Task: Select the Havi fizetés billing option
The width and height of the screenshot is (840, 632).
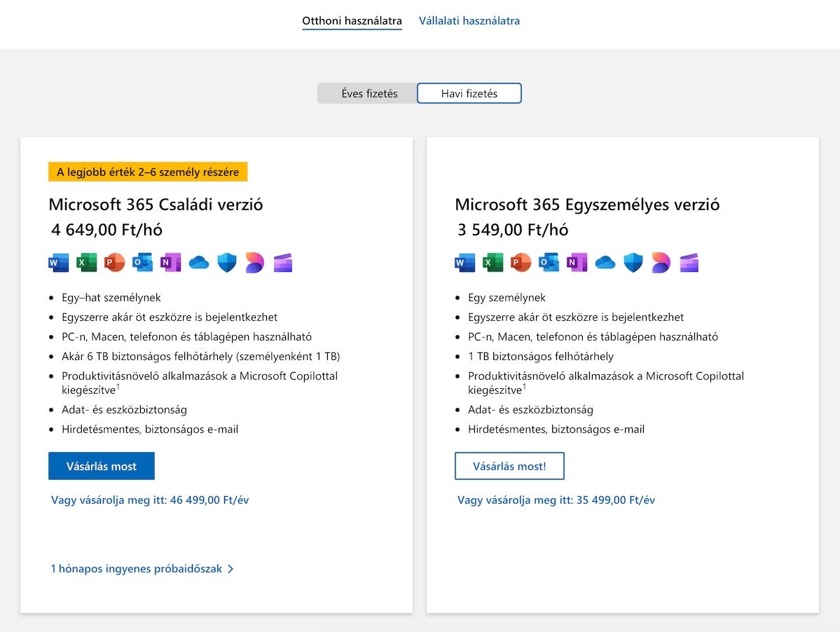Action: 469,93
